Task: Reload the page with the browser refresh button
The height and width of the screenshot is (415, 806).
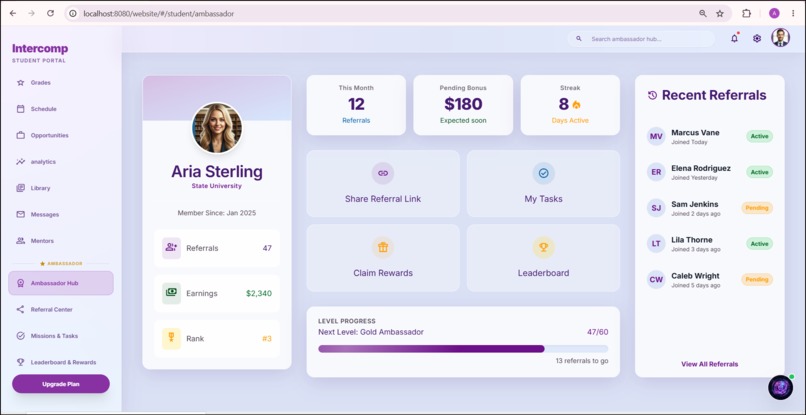Action: pyautogui.click(x=50, y=13)
